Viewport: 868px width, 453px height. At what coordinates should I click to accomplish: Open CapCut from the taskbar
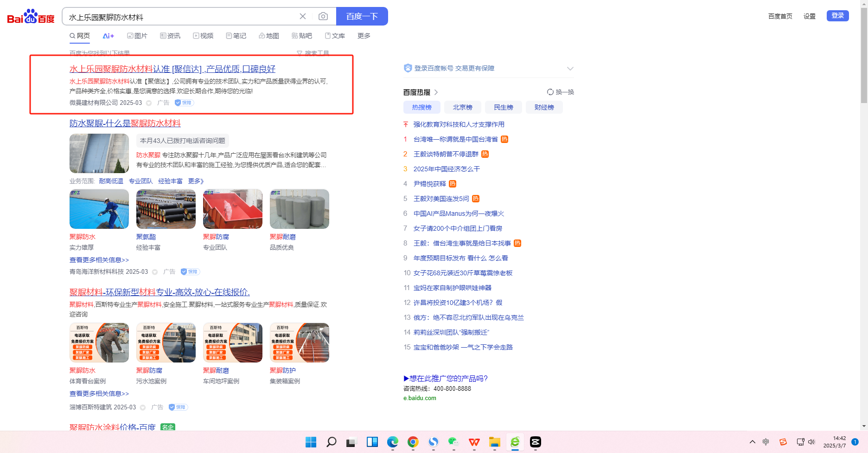coord(536,442)
